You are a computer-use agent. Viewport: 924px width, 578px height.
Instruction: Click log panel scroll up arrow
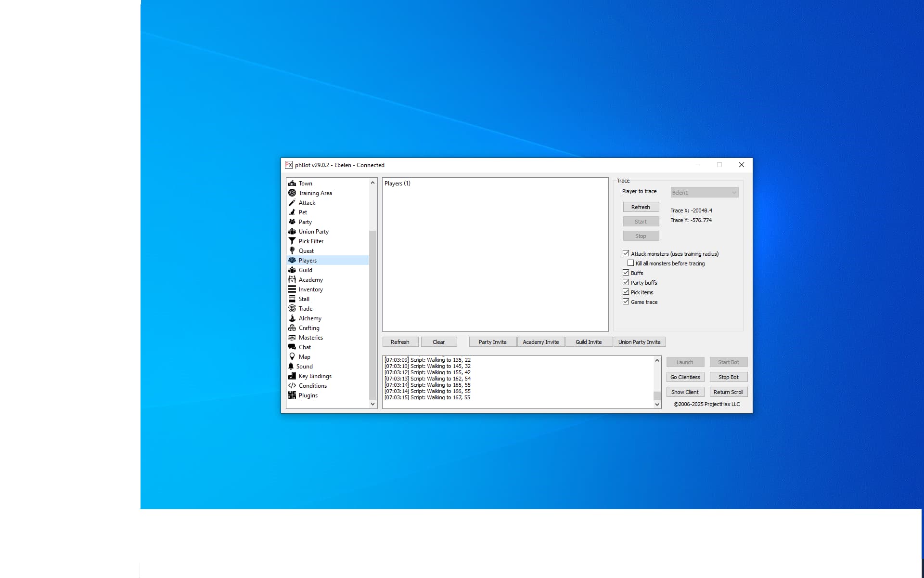click(657, 360)
